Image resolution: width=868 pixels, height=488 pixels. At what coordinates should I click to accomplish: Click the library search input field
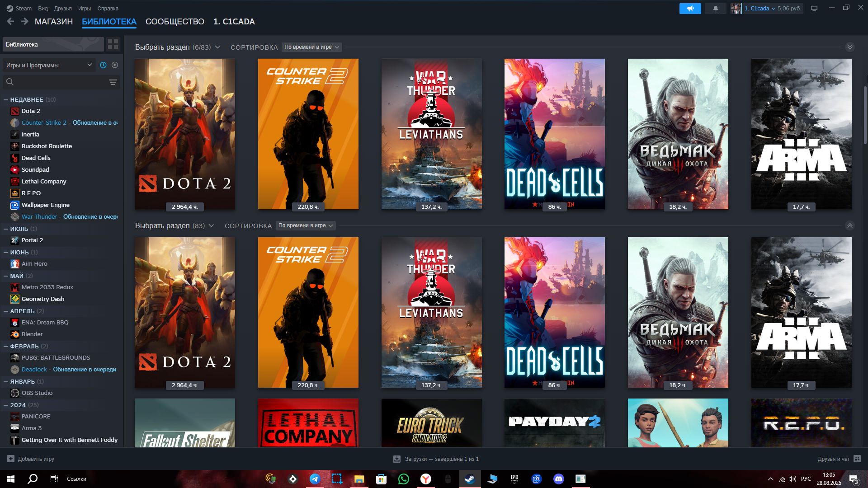[x=59, y=82]
